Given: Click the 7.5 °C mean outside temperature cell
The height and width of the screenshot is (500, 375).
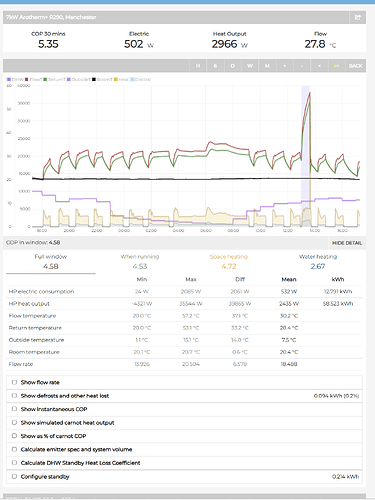Looking at the screenshot, I should [289, 340].
